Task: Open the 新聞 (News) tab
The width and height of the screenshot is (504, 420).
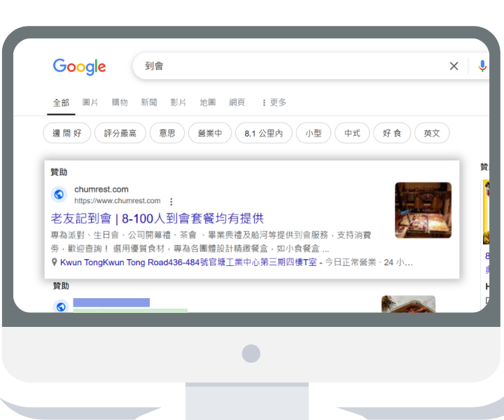Action: pos(149,102)
